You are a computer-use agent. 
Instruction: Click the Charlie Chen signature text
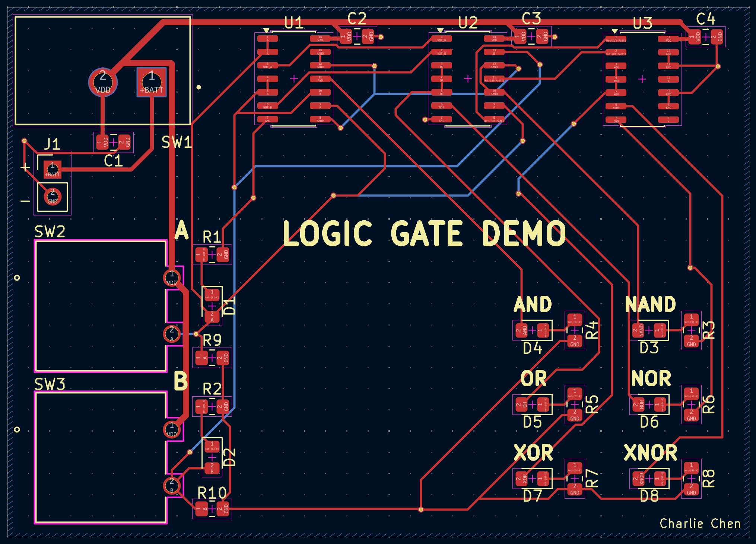click(x=700, y=524)
